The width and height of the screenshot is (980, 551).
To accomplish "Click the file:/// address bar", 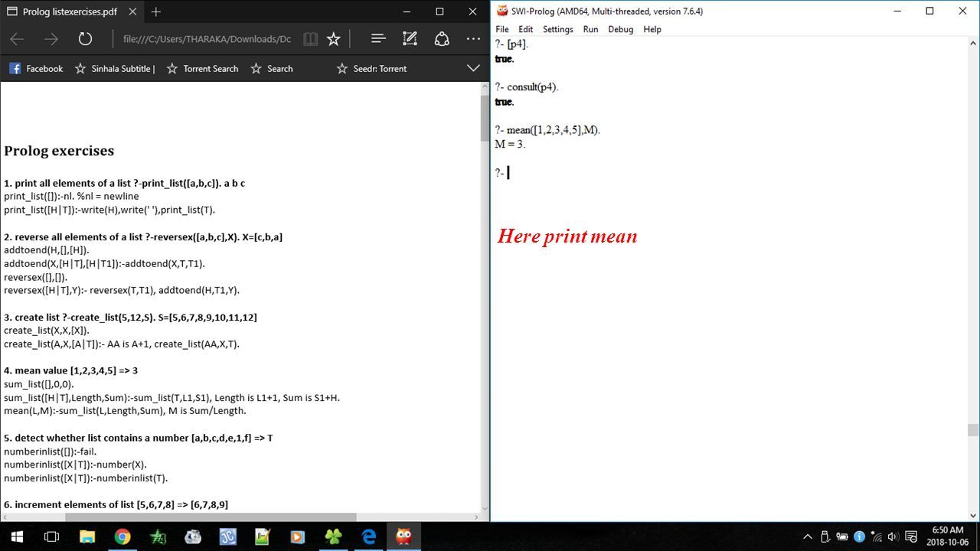I will 207,39.
